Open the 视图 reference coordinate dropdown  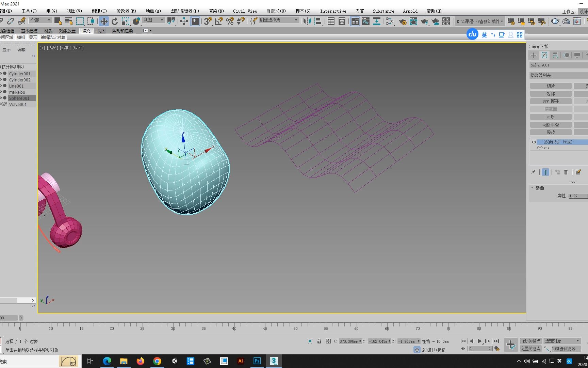[x=153, y=20]
